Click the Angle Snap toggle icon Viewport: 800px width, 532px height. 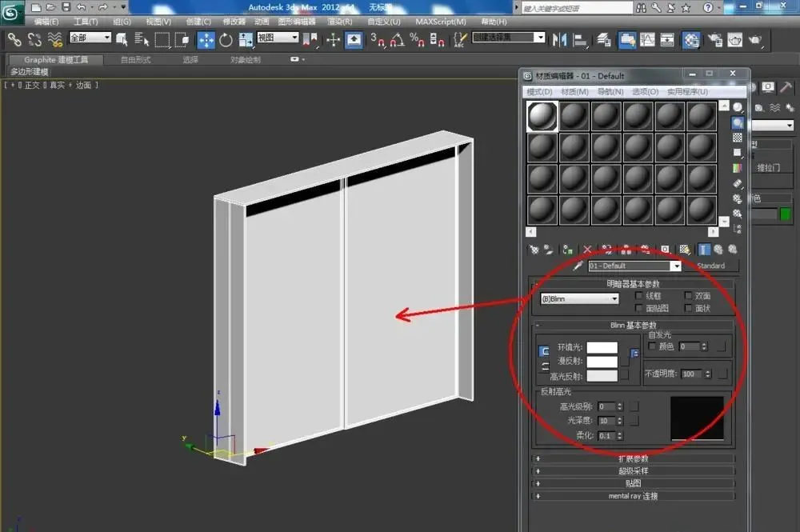[x=397, y=40]
